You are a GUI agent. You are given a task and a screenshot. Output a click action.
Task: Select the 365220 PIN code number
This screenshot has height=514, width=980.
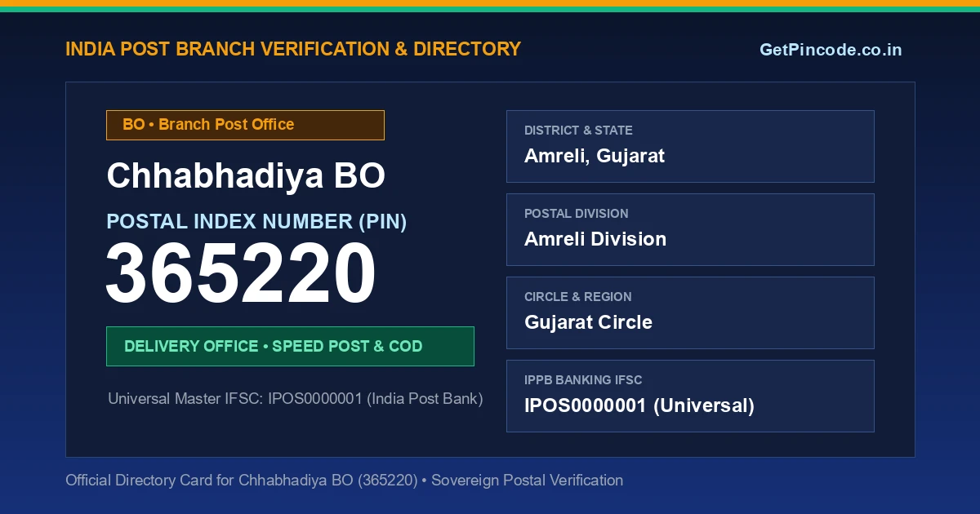(x=241, y=274)
